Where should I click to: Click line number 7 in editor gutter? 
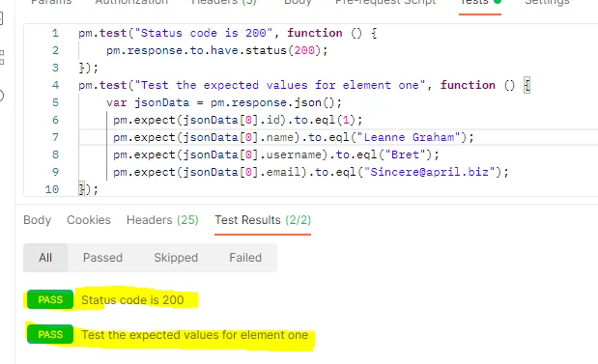pos(55,137)
